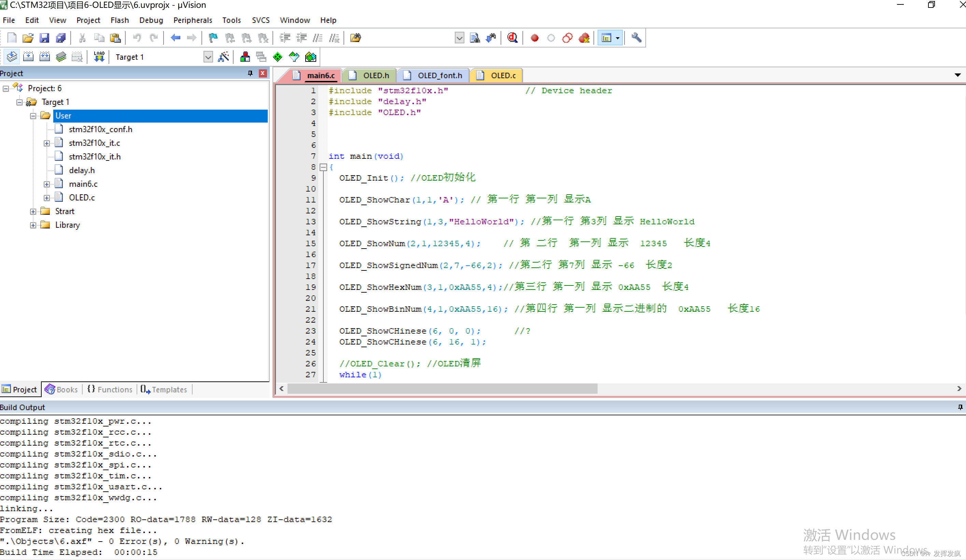Screen dimensions: 966x560
Task: Open the Target 1 selection dropdown
Action: click(x=208, y=56)
